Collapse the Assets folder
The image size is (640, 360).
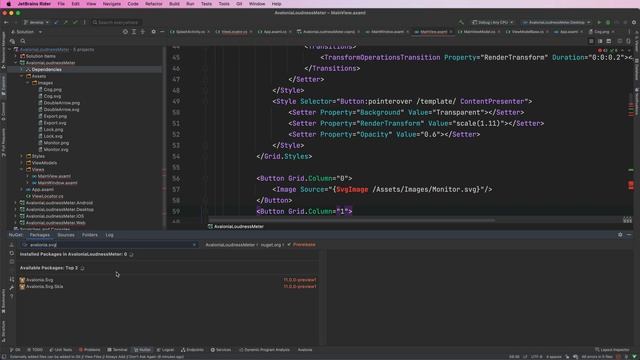22,76
